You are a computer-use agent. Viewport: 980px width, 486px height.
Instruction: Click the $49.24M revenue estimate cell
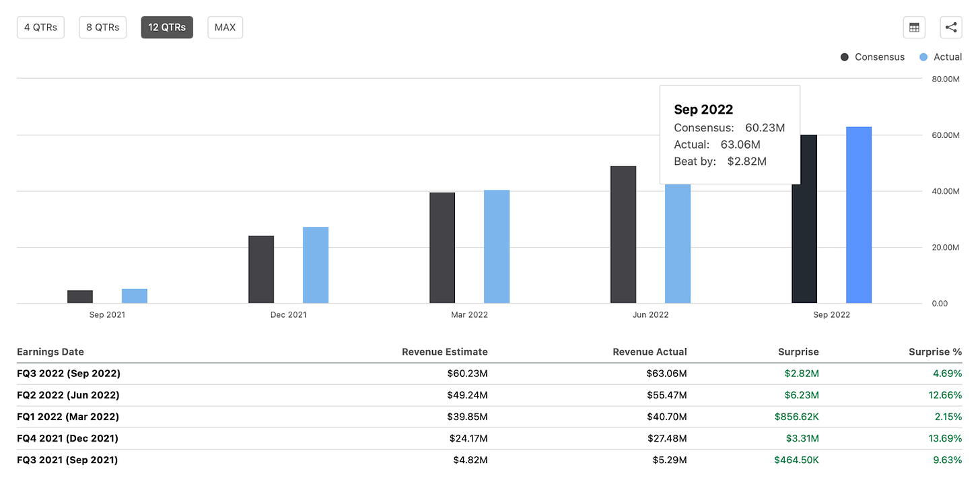coord(467,395)
